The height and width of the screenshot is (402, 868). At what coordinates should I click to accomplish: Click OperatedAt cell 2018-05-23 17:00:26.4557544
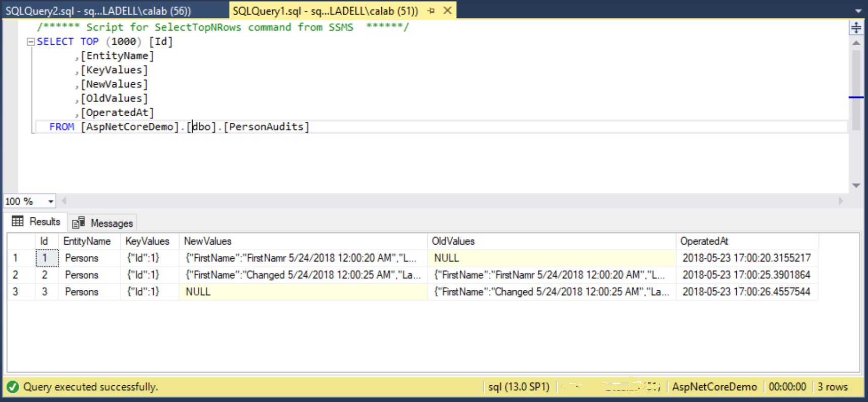[747, 292]
